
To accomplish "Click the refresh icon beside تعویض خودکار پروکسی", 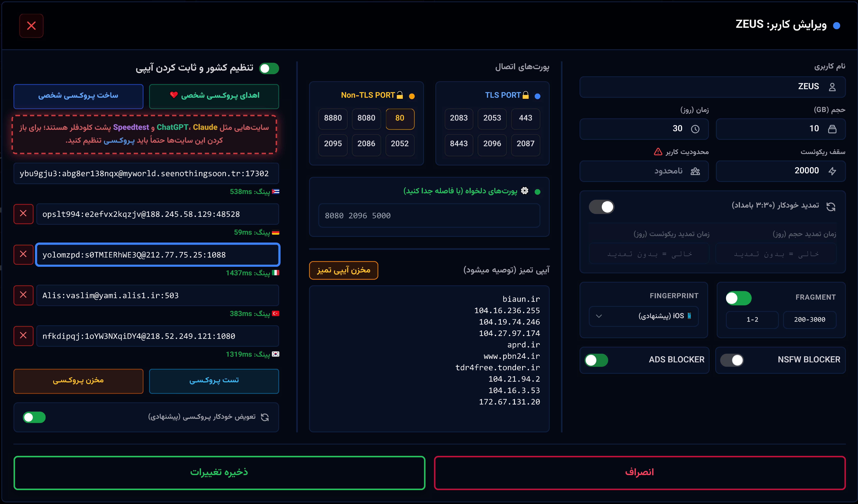I will [x=265, y=417].
